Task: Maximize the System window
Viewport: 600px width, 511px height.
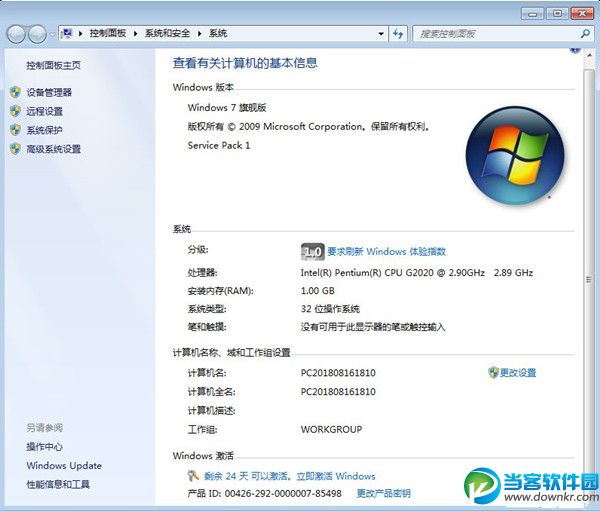Action: (x=557, y=14)
